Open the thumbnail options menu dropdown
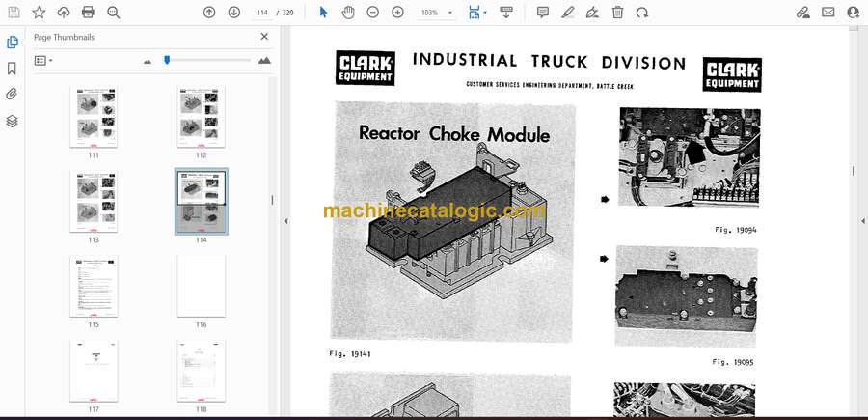 pos(43,60)
